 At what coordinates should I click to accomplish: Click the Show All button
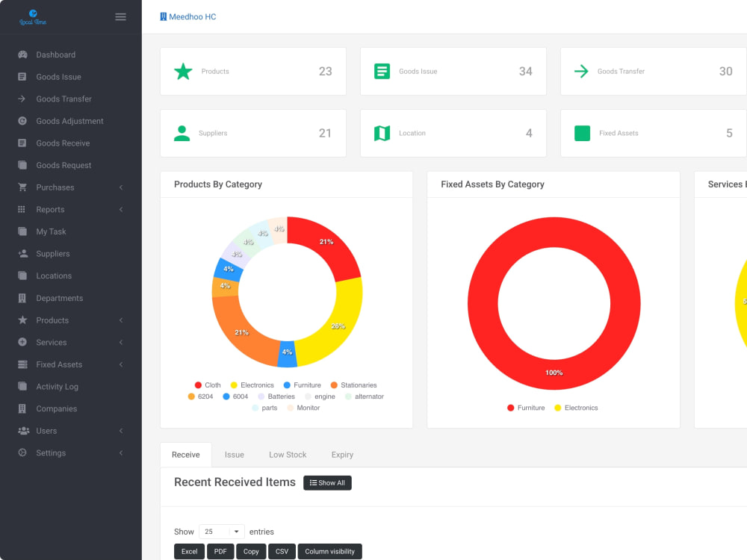327,483
